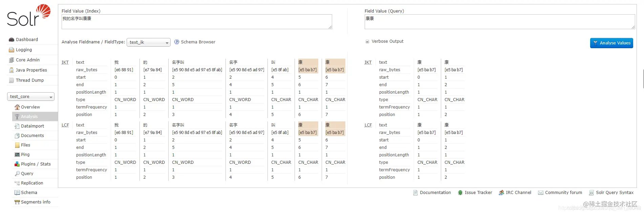Expand the text_ik field type dropdown
This screenshot has height=214, width=644.
pyautogui.click(x=149, y=42)
